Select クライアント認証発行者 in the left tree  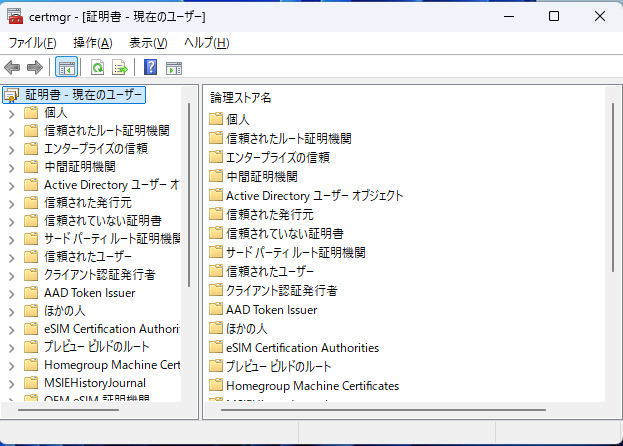(x=100, y=274)
